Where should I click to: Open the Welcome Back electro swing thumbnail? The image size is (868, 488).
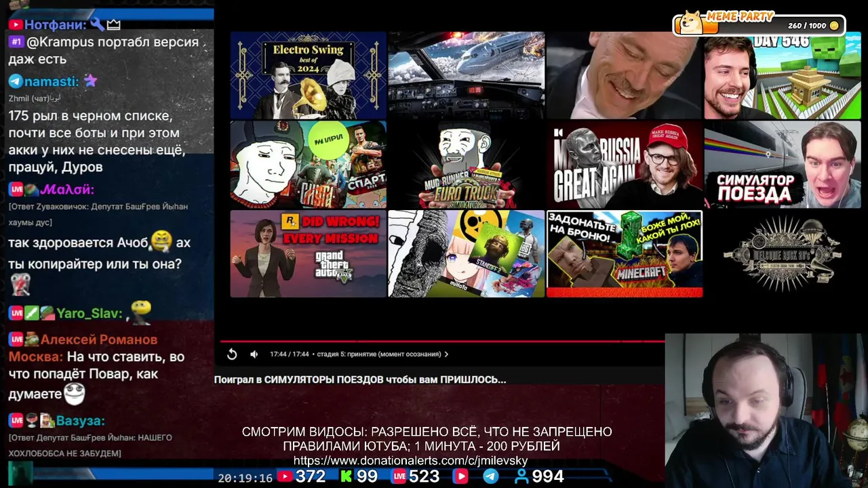pos(783,253)
